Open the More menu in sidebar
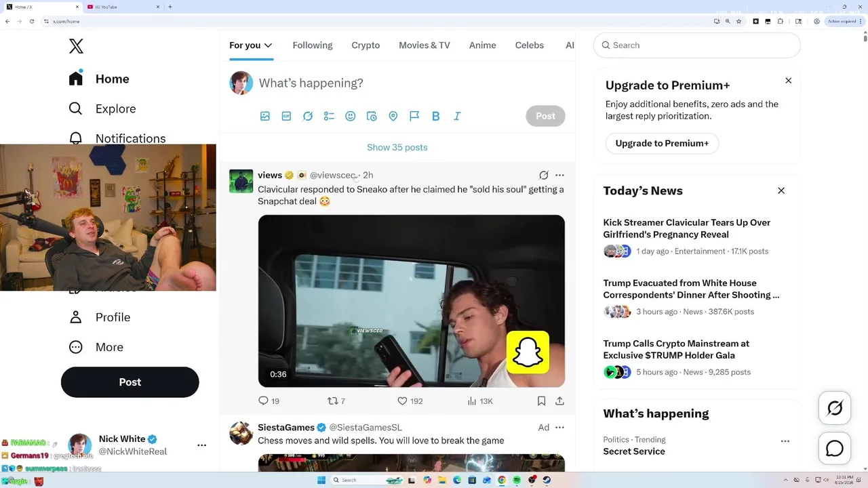The width and height of the screenshot is (868, 488). pos(96,347)
